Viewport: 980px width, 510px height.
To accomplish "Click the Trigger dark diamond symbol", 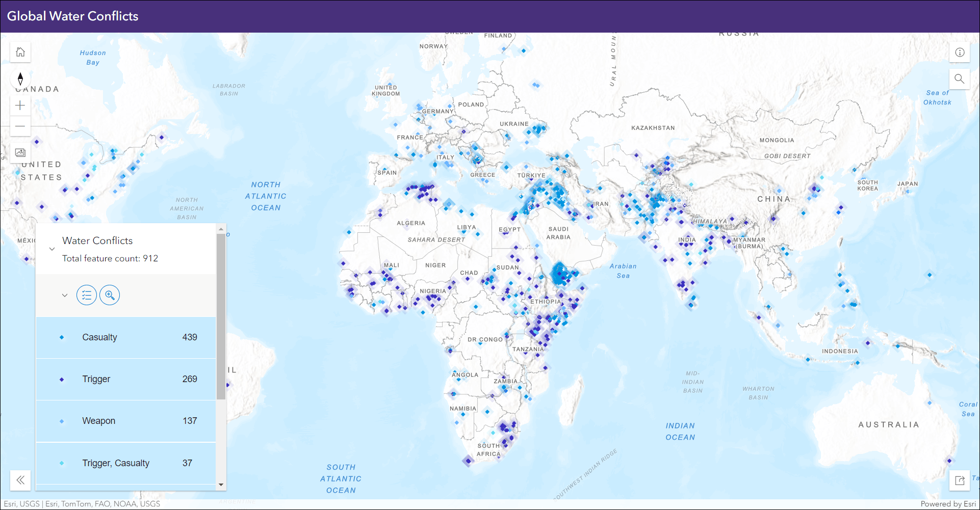I will click(x=62, y=379).
